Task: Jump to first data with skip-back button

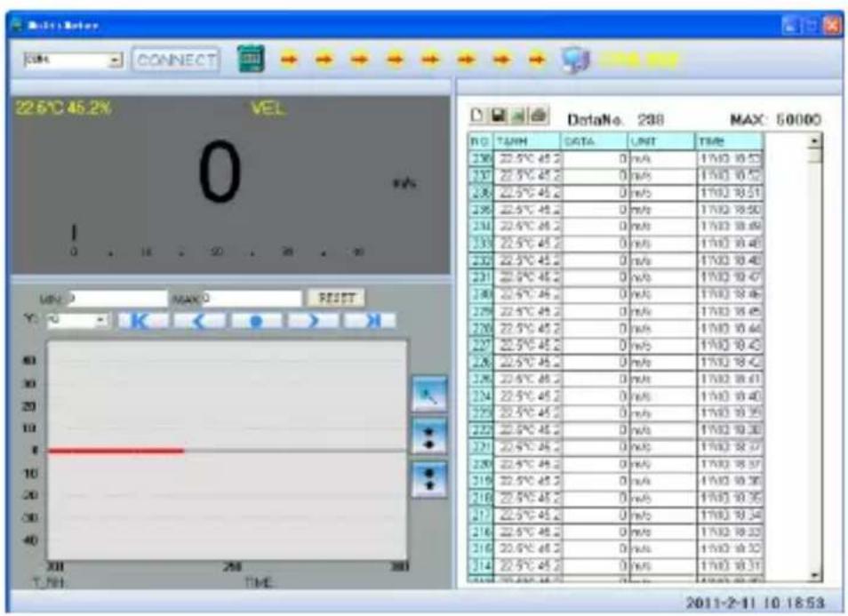Action: click(x=143, y=321)
